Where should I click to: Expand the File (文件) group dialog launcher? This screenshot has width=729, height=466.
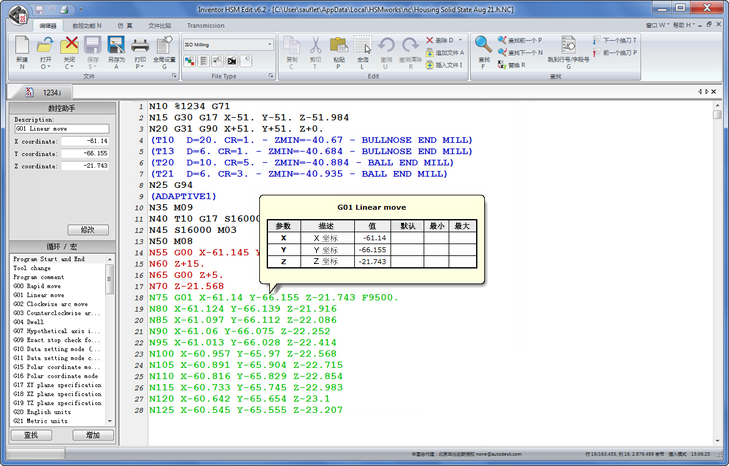click(x=174, y=76)
